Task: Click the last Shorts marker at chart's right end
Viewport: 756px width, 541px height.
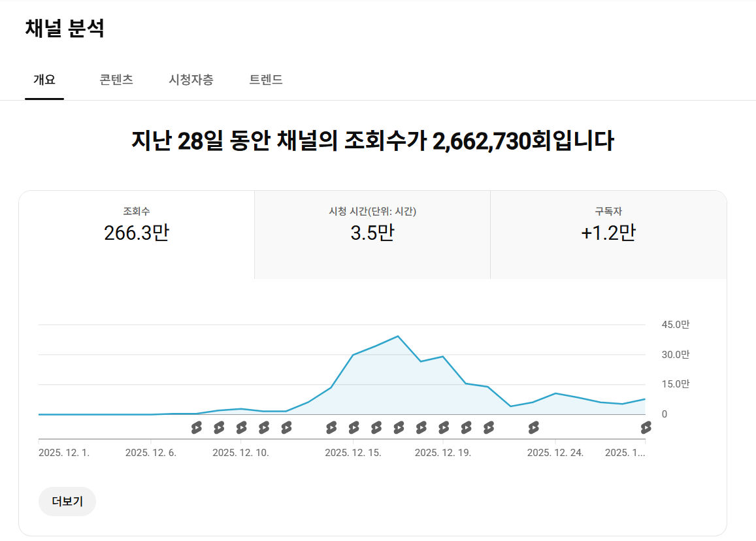Action: (x=646, y=428)
